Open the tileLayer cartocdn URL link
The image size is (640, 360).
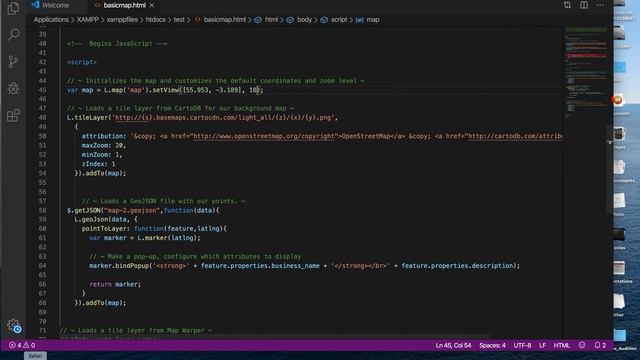click(224, 118)
